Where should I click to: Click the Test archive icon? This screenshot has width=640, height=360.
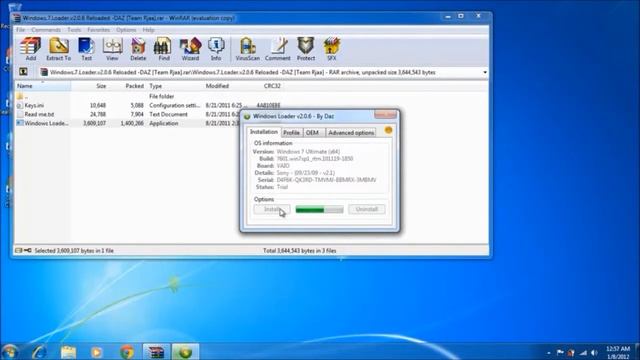86,49
